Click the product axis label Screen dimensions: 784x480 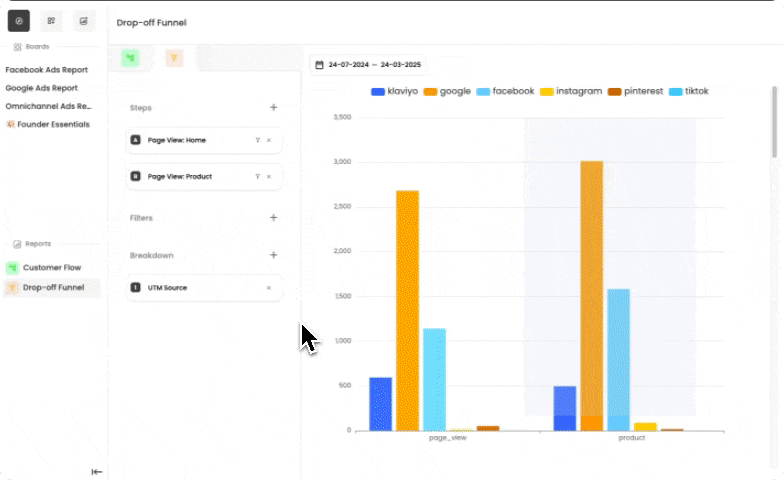coord(632,438)
